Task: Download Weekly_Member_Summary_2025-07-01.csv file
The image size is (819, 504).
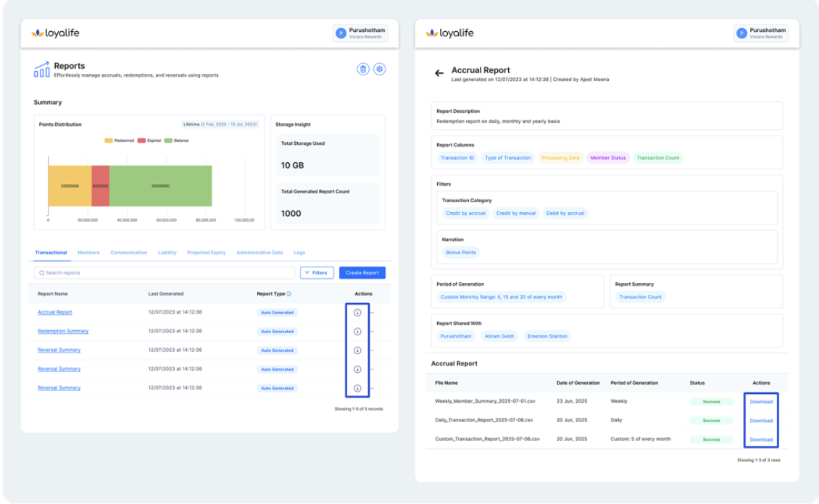Action: [x=761, y=402]
